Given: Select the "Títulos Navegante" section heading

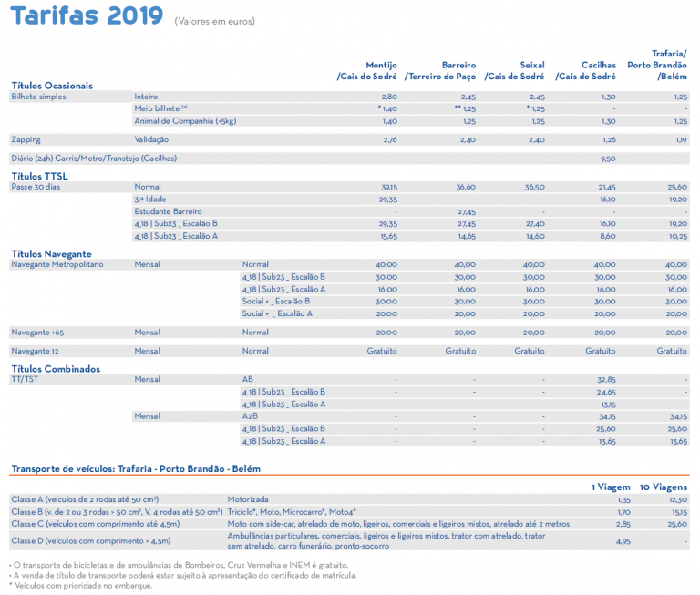Looking at the screenshot, I should 51,253.
